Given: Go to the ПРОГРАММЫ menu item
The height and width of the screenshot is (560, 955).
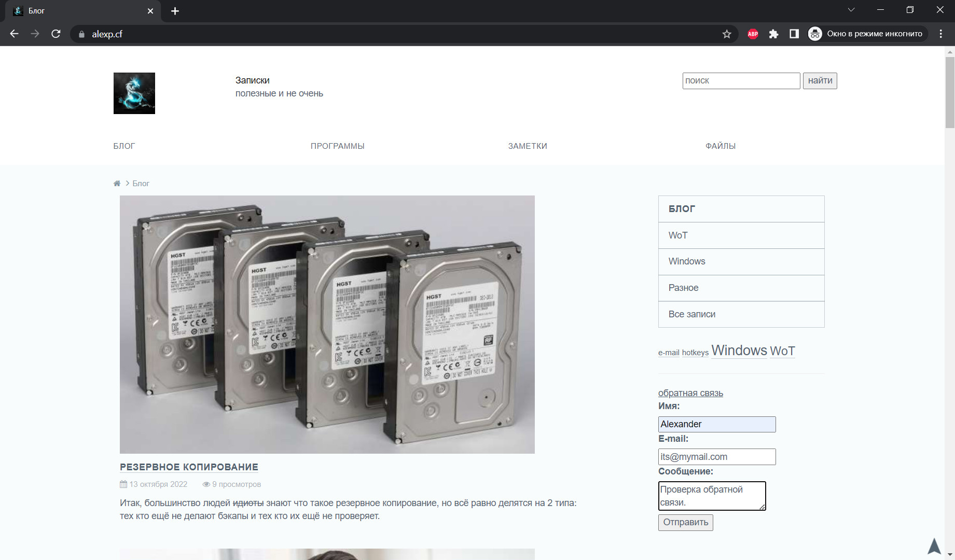Looking at the screenshot, I should click(x=338, y=146).
